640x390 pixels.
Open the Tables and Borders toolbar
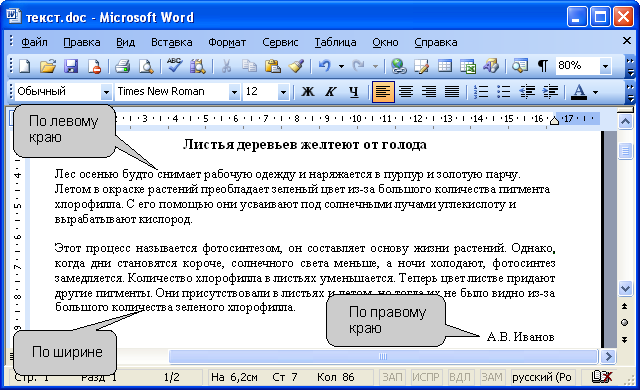coord(421,66)
